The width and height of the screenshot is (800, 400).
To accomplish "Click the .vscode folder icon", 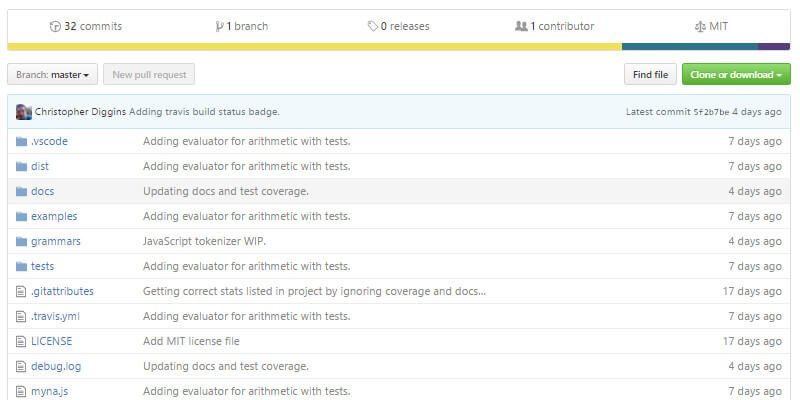I will [22, 141].
